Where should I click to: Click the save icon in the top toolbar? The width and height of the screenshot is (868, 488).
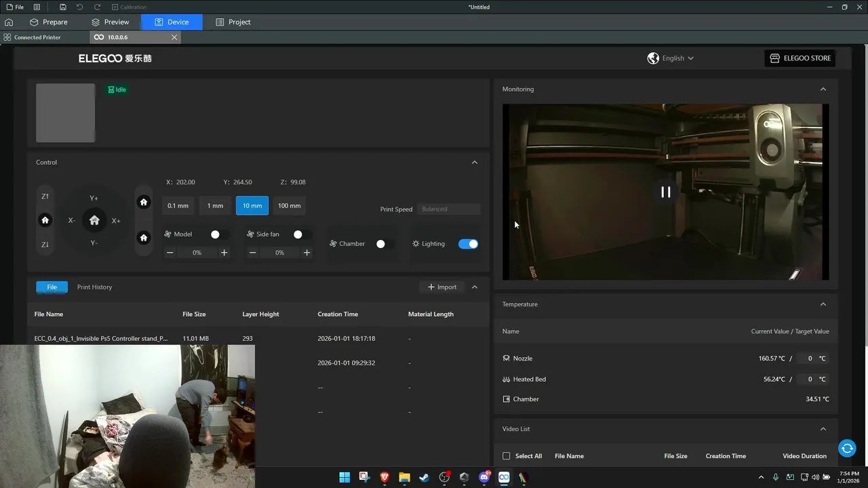point(63,7)
